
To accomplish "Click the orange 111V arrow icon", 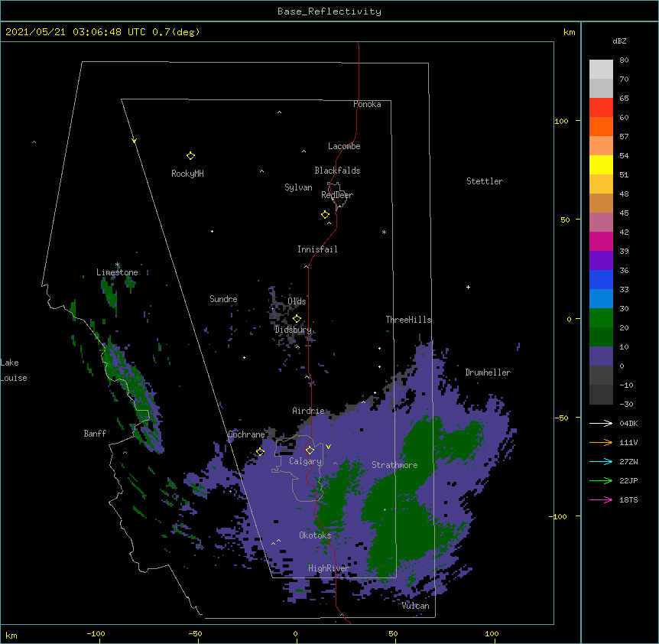I will point(601,442).
